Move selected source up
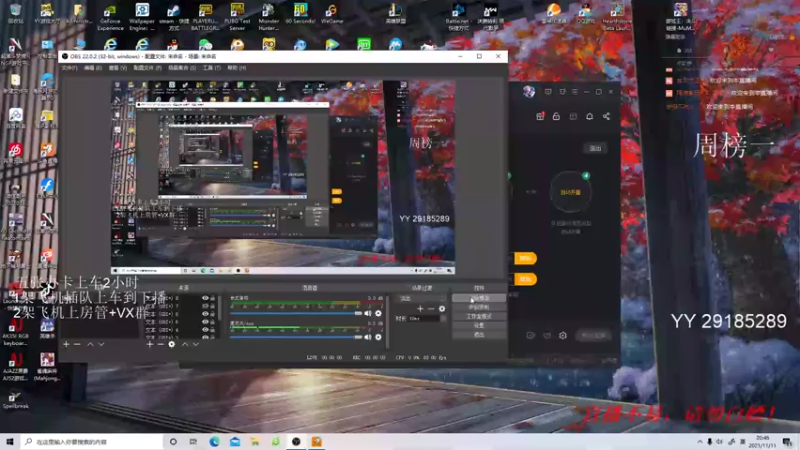 (x=185, y=344)
